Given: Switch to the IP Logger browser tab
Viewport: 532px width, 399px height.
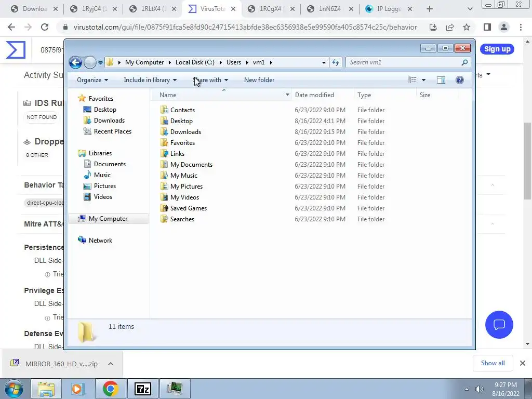Looking at the screenshot, I should pyautogui.click(x=389, y=9).
